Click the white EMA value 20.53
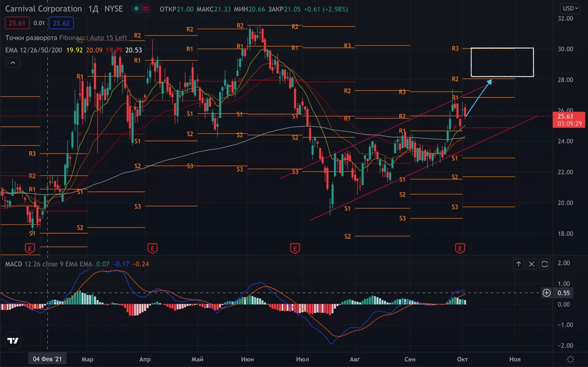This screenshot has height=367, width=588. click(133, 50)
